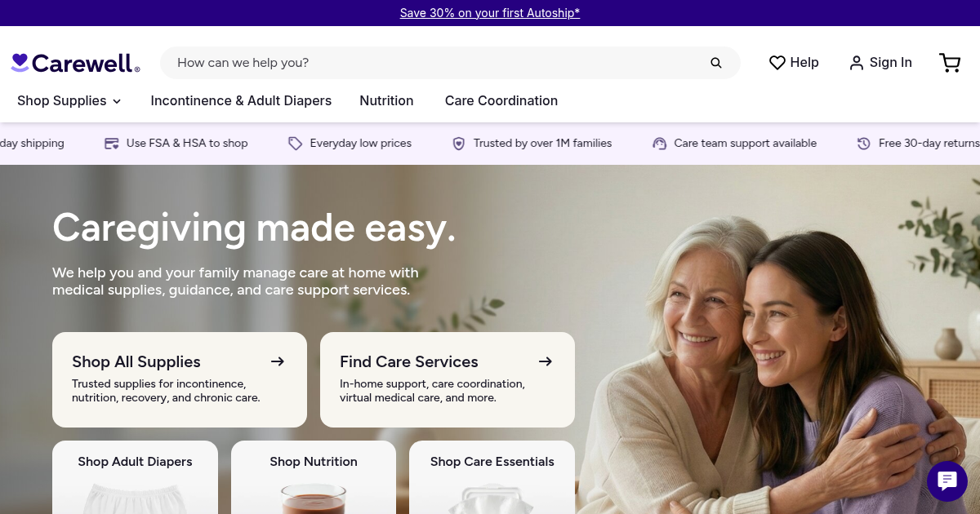This screenshot has width=980, height=514.
Task: Click the Carewell heart logo
Action: pos(20,62)
